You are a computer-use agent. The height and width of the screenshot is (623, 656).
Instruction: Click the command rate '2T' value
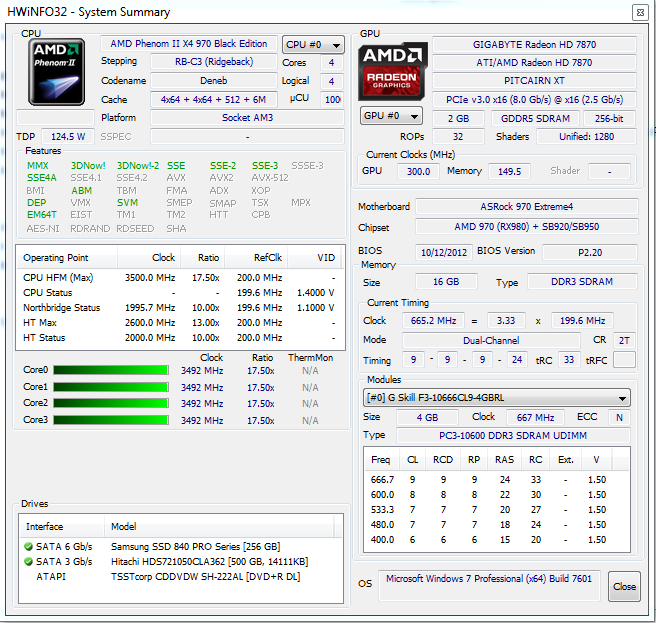click(x=624, y=340)
